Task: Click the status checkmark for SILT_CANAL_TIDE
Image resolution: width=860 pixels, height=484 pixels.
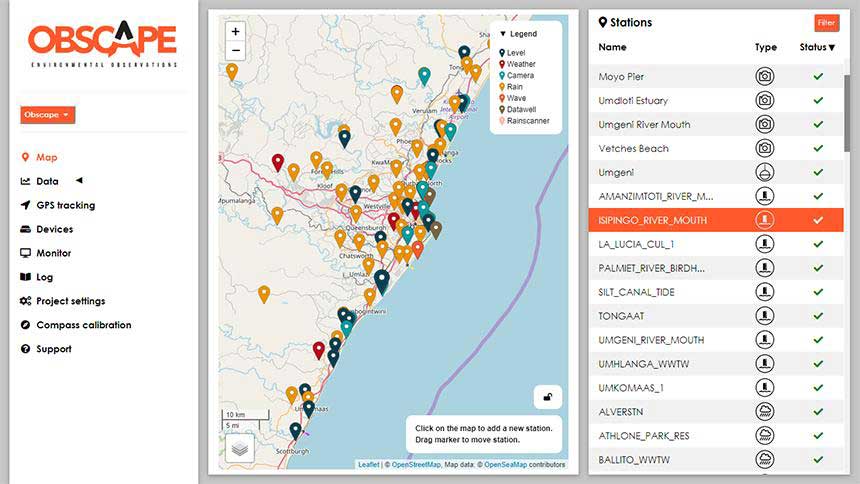Action: [x=818, y=292]
